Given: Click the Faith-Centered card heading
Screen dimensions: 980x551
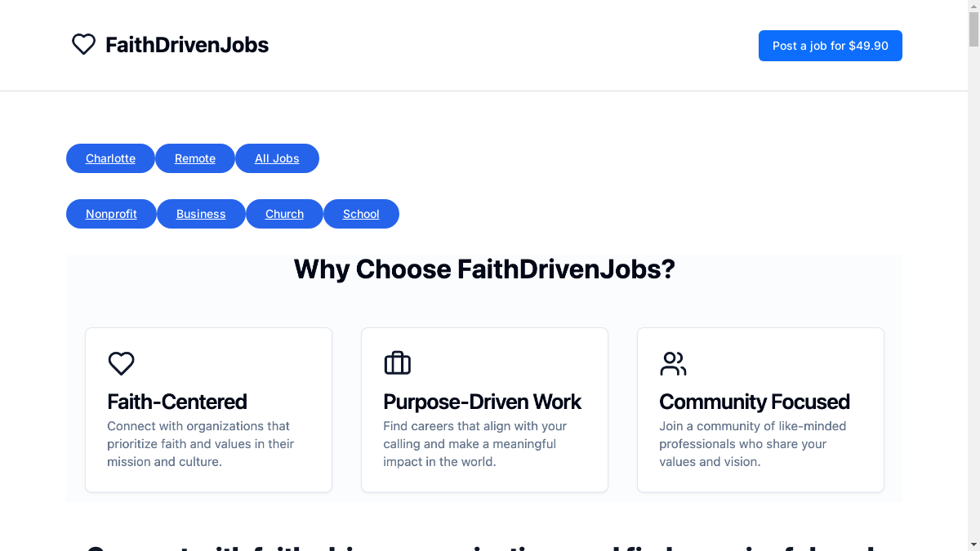Looking at the screenshot, I should pyautogui.click(x=177, y=402).
